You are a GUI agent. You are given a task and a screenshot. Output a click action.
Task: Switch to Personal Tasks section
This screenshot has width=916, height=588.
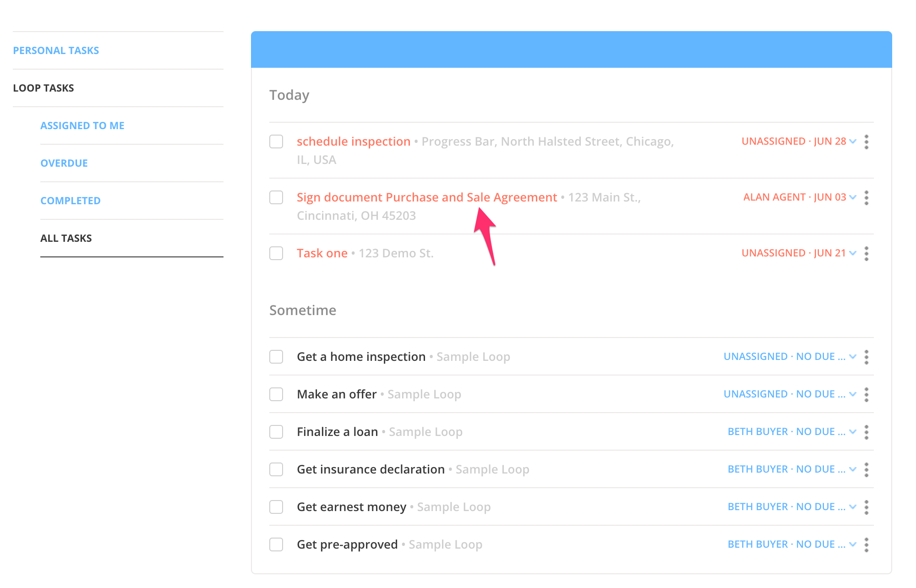pyautogui.click(x=56, y=50)
